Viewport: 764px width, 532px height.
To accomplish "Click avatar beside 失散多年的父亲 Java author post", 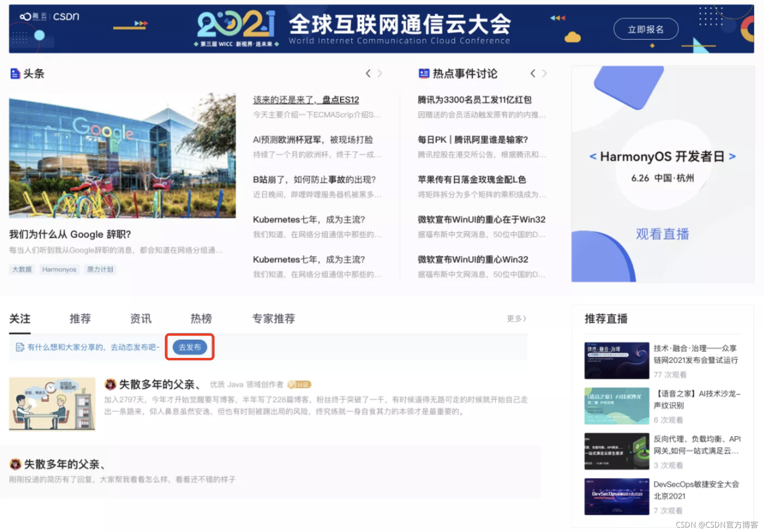I will pyautogui.click(x=110, y=384).
